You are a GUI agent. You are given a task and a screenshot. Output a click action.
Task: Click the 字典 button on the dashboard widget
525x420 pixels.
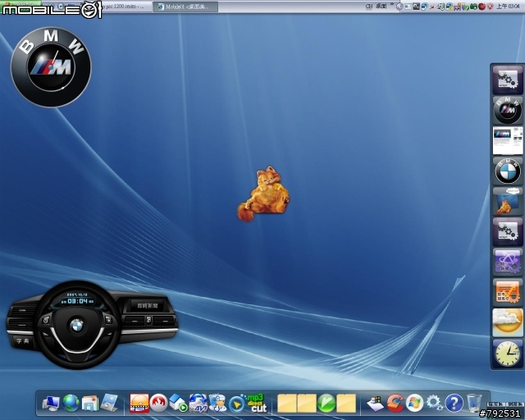coord(22,341)
